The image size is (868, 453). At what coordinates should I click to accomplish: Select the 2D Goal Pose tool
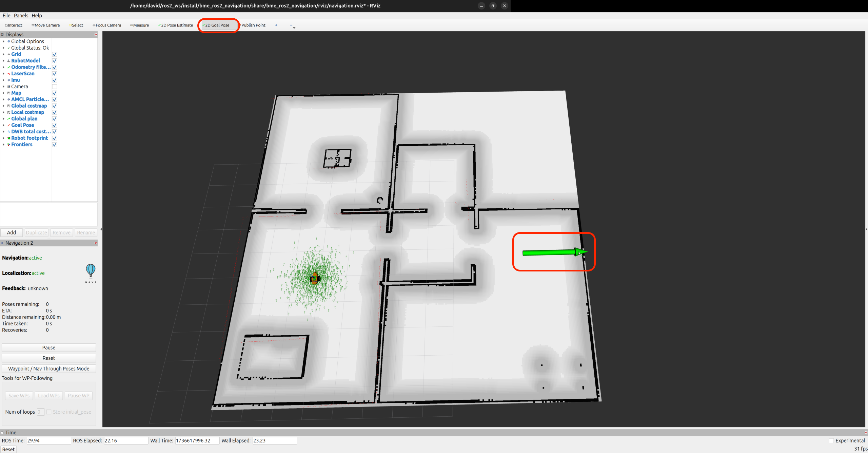(x=217, y=25)
